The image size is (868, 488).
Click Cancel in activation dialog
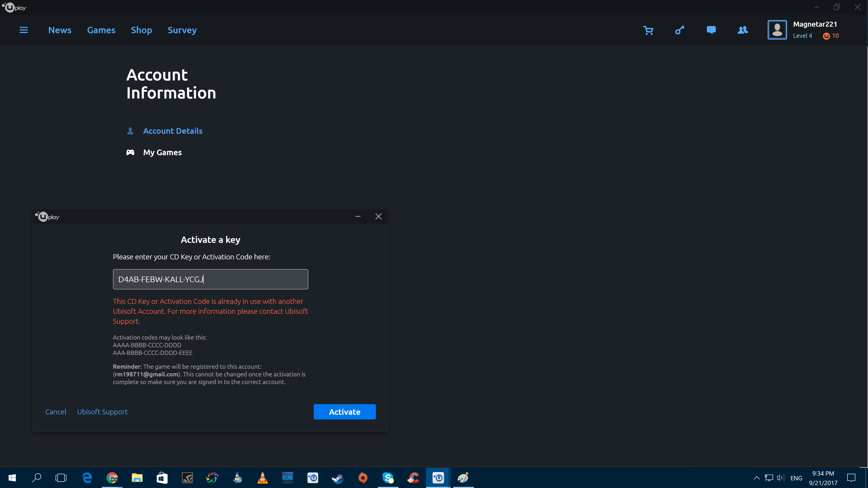tap(56, 412)
